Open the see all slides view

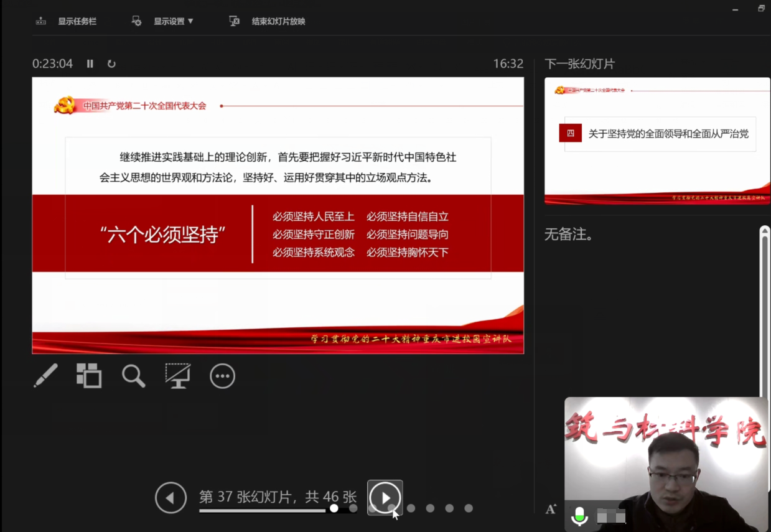pos(89,376)
